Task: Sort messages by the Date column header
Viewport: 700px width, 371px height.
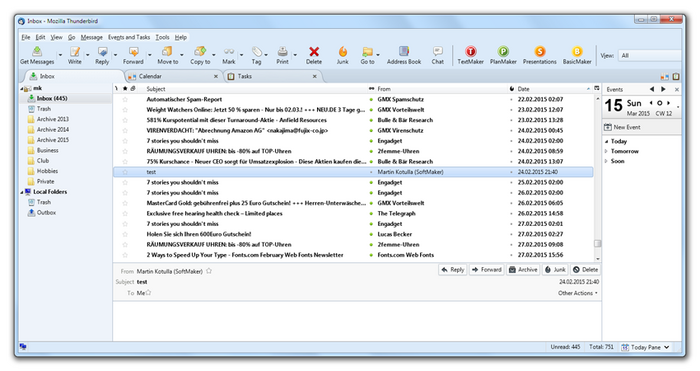Action: pos(554,89)
